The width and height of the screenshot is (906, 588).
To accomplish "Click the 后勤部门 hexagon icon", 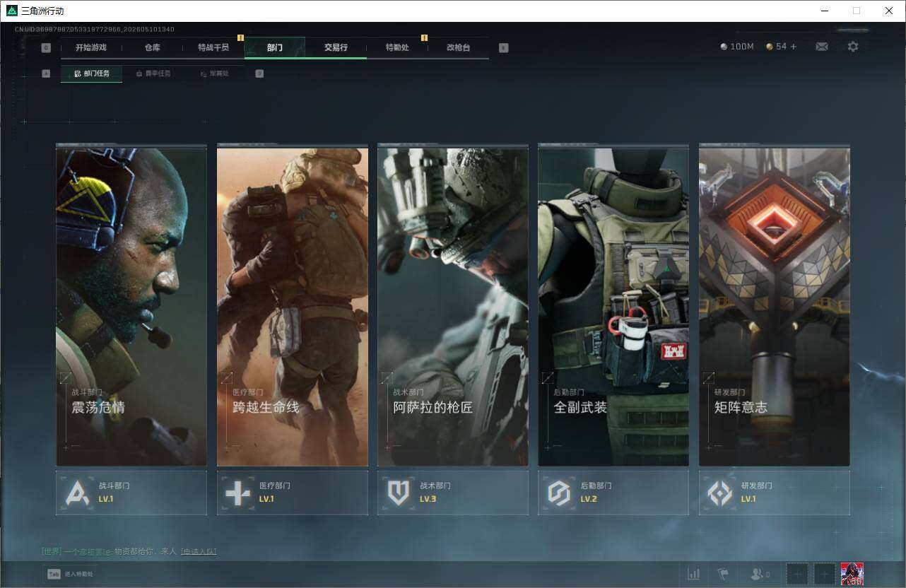I will 559,493.
